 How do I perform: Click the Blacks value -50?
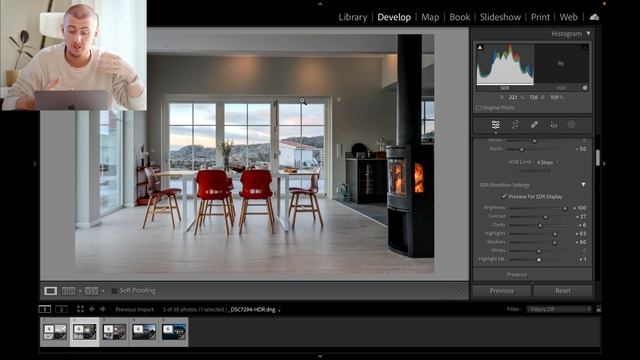point(582,149)
